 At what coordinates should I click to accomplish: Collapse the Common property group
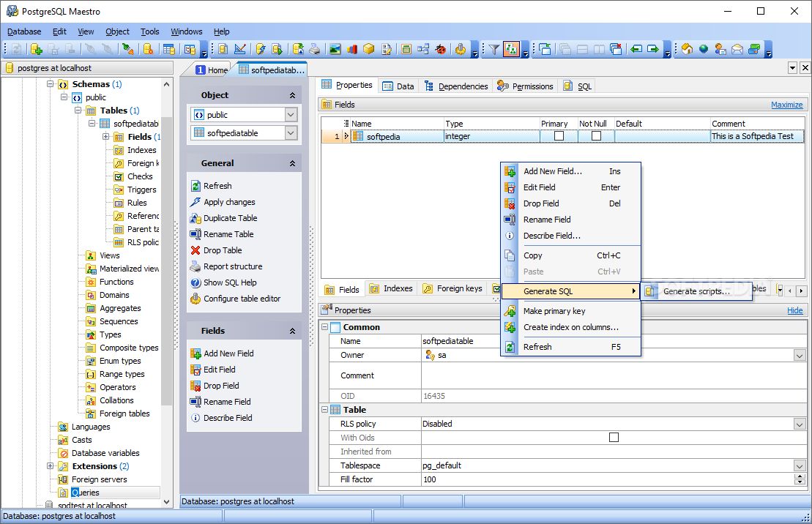point(324,327)
